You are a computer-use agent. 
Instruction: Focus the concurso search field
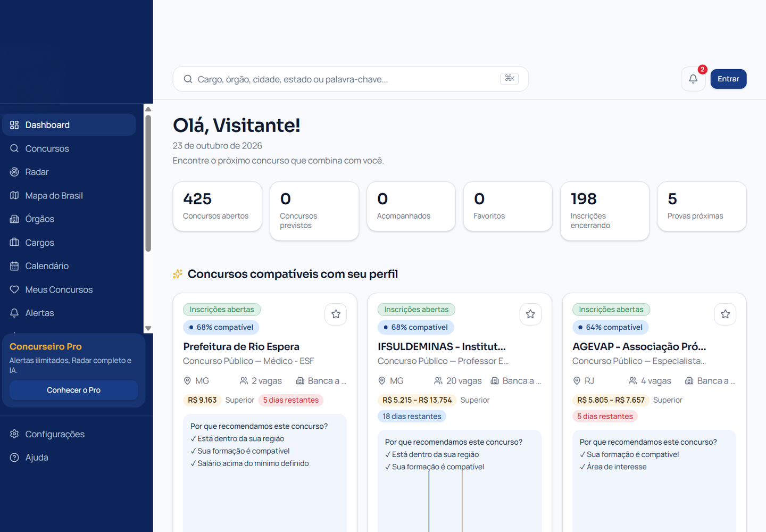351,79
